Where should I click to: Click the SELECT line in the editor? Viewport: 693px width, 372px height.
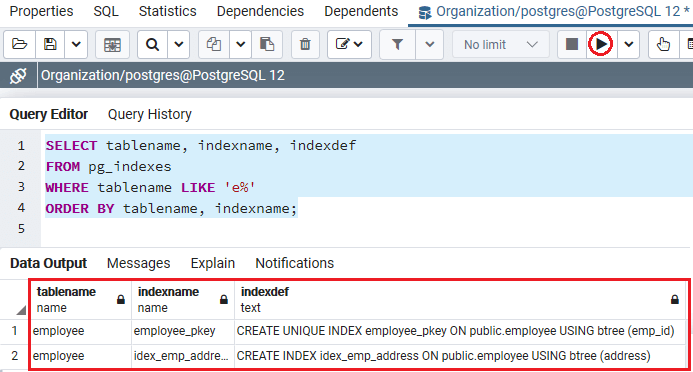201,145
